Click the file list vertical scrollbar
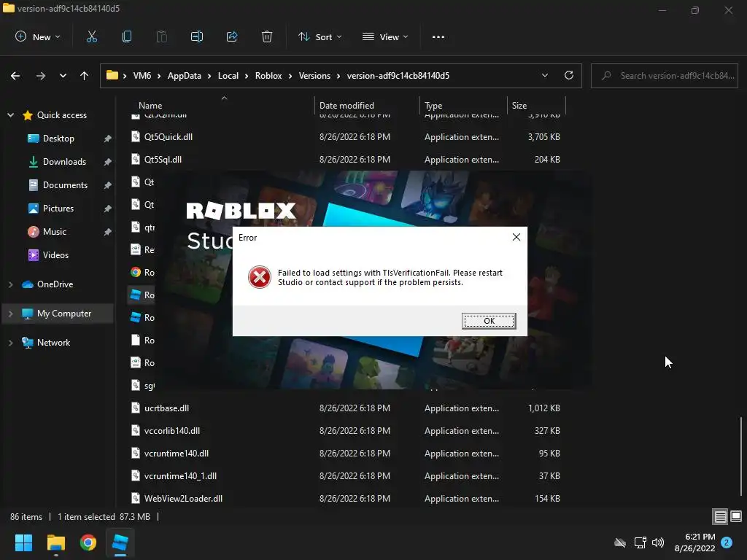Screen dimensions: 747x560 pyautogui.click(x=741, y=456)
